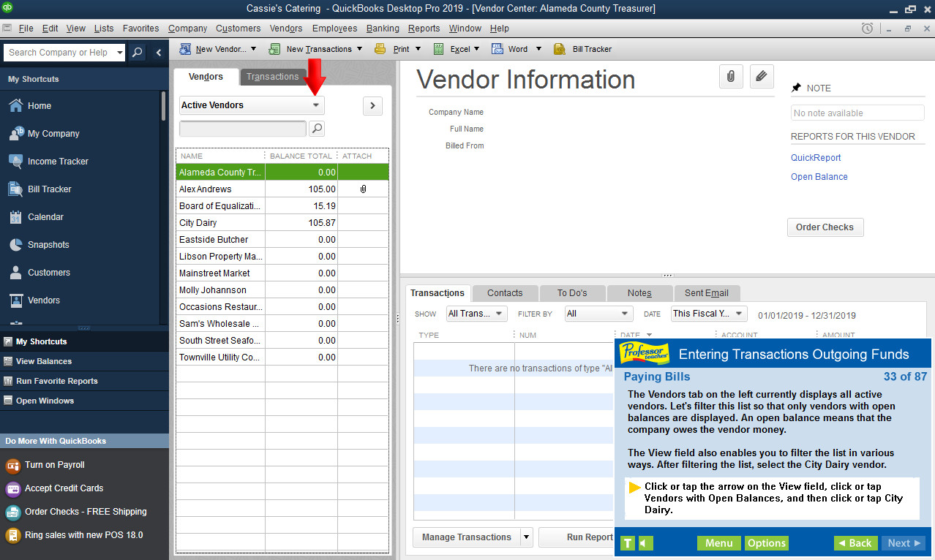
Task: Click the pencil edit icon in Vendor Information
Action: pos(761,76)
